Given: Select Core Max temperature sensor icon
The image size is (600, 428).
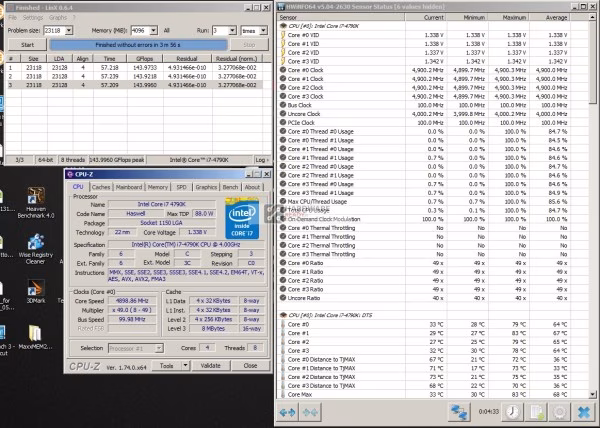Looking at the screenshot, I should (x=283, y=394).
